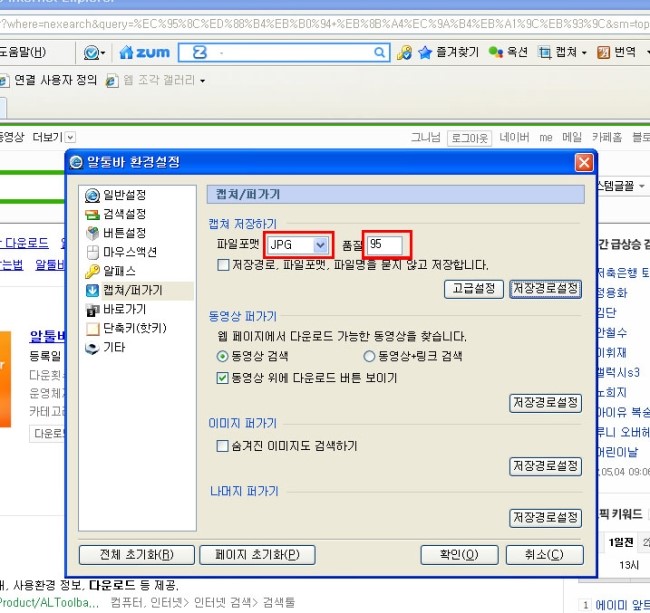Image resolution: width=650 pixels, height=613 pixels.
Task: Open 일반설정 general settings icon
Action: tap(93, 196)
